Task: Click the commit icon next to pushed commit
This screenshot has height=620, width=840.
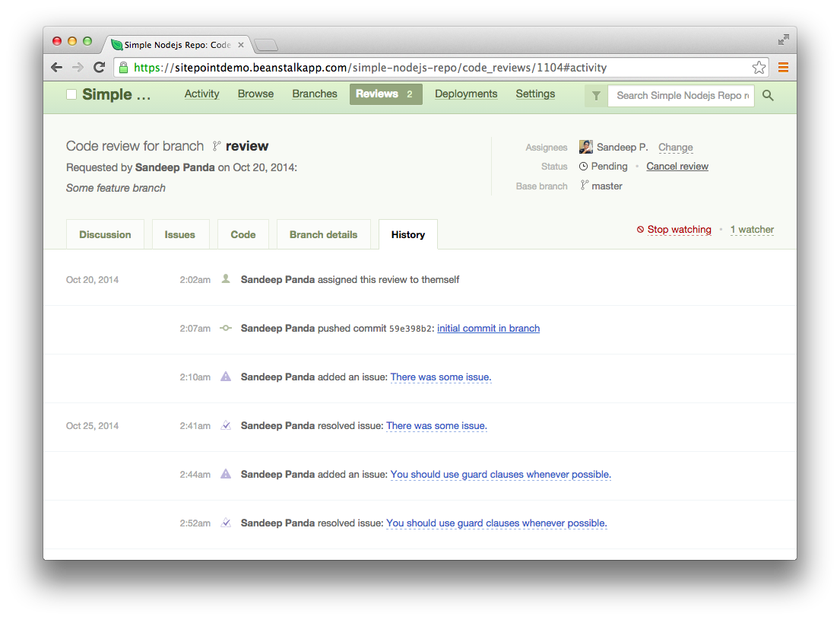Action: pos(225,329)
